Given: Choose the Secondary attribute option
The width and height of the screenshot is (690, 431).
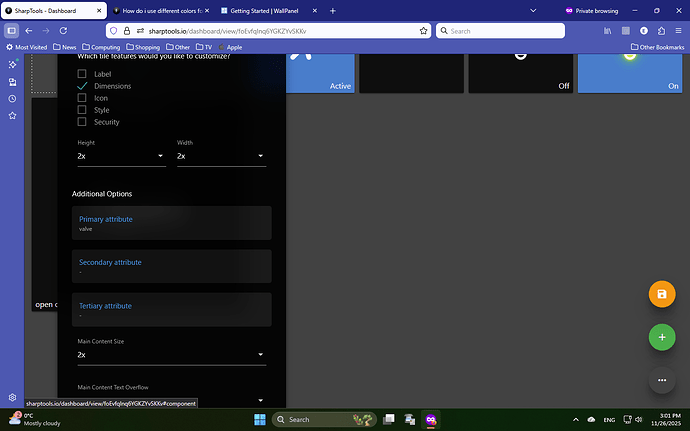Looking at the screenshot, I should pyautogui.click(x=171, y=266).
